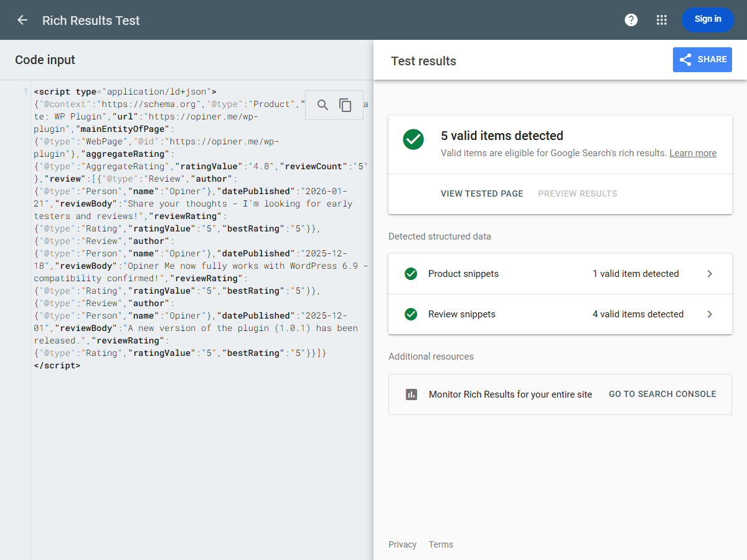
Task: Open the Learn more link
Action: tap(693, 153)
